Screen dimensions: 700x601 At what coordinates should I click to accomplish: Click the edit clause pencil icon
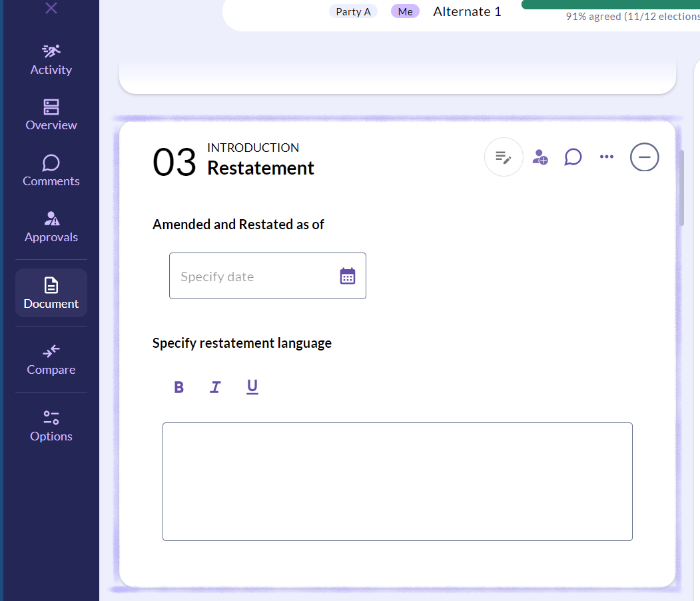point(504,157)
